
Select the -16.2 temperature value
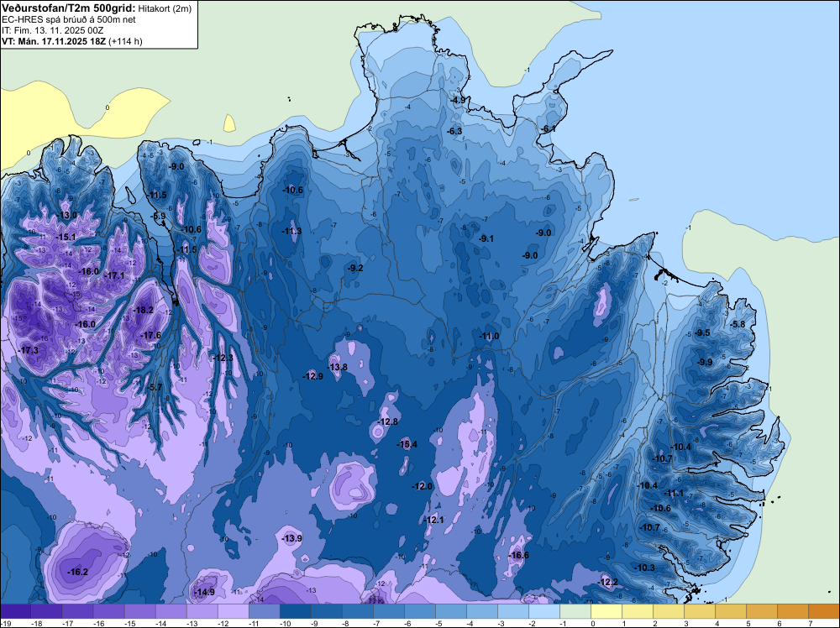[x=77, y=572]
